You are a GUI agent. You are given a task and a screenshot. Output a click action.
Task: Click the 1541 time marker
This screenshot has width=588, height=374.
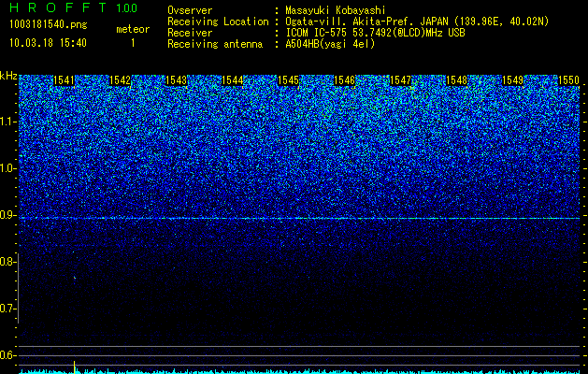(x=65, y=80)
